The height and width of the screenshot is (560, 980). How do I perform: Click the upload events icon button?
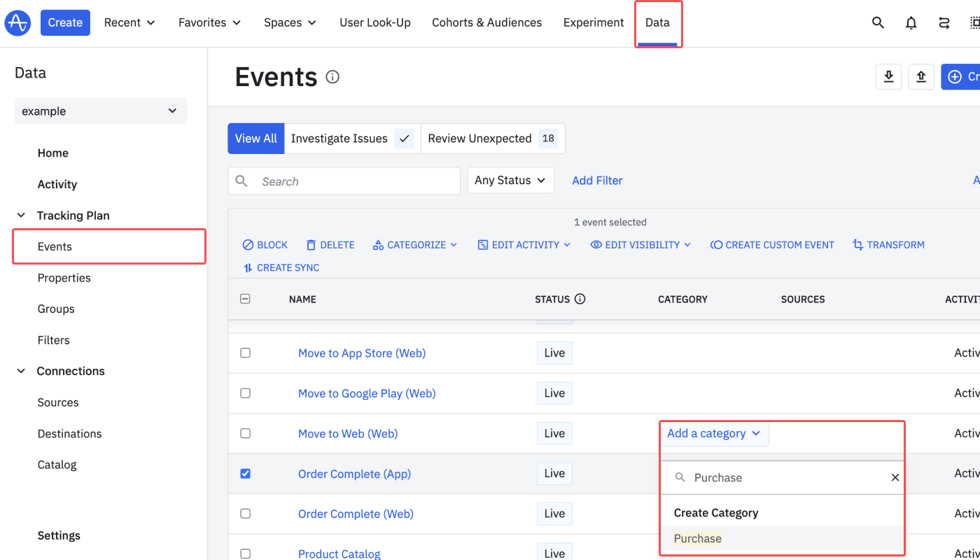pyautogui.click(x=921, y=76)
